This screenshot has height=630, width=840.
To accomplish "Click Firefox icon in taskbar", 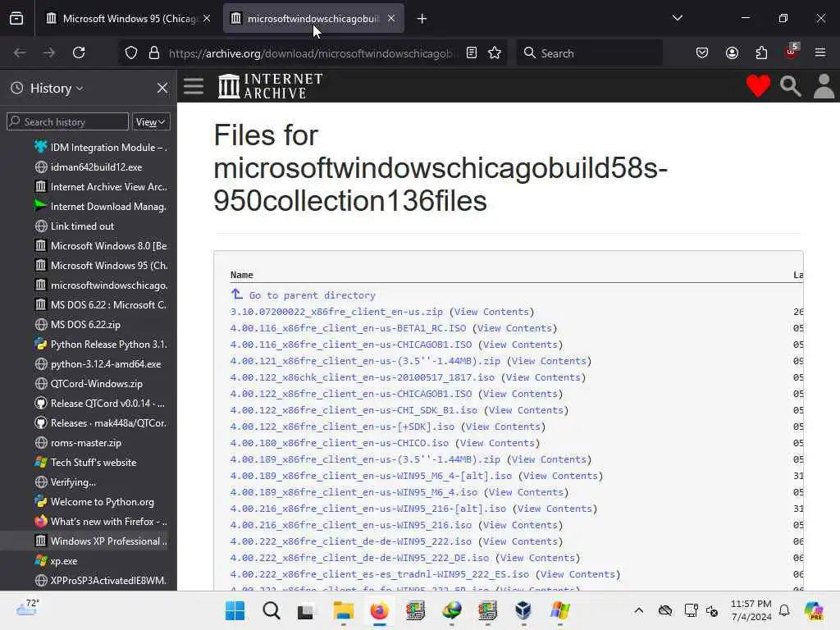I will click(x=379, y=610).
